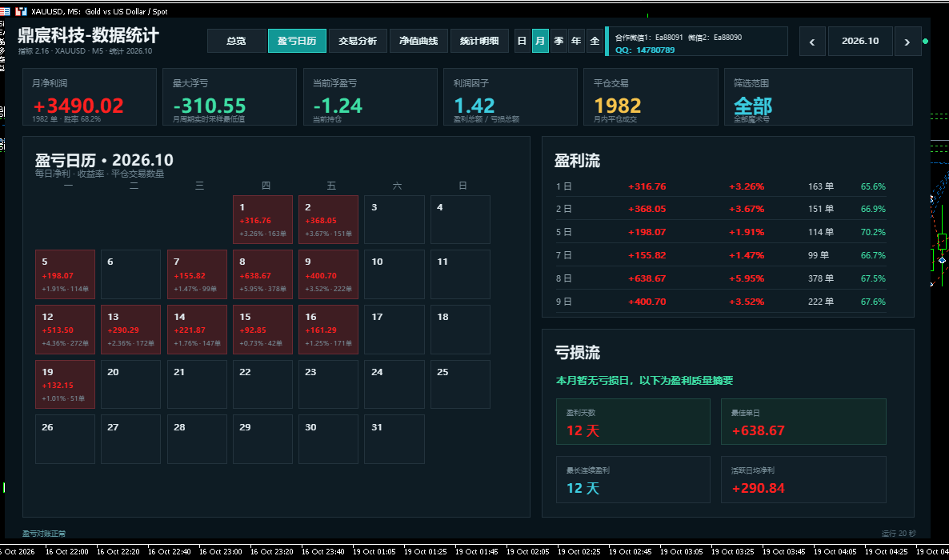
Task: Select the 季 period toggle
Action: 559,41
